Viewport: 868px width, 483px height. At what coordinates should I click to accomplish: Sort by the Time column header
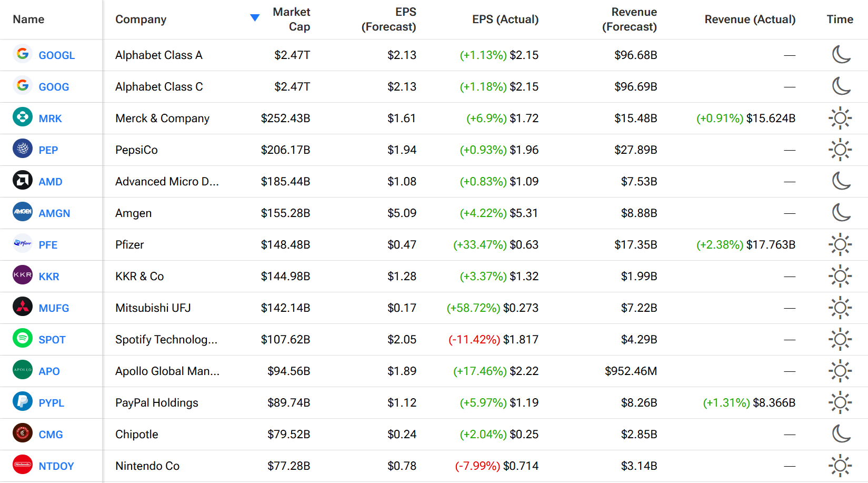coord(840,19)
